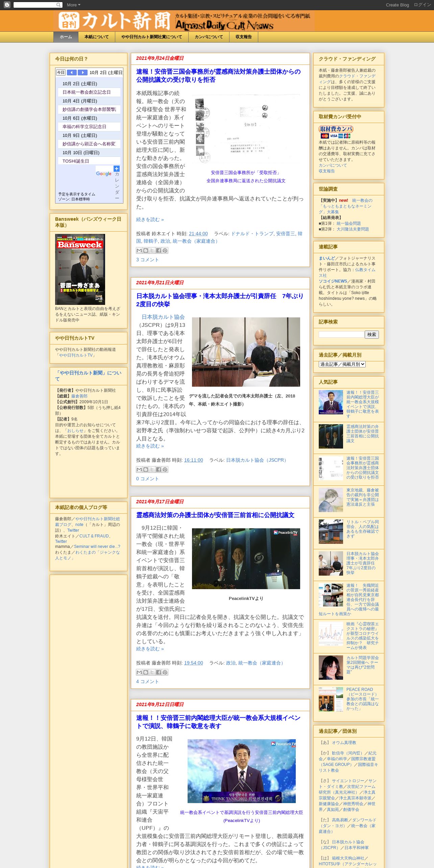Open ソコイジNEWS series link
The image size is (434, 868).
click(x=333, y=281)
